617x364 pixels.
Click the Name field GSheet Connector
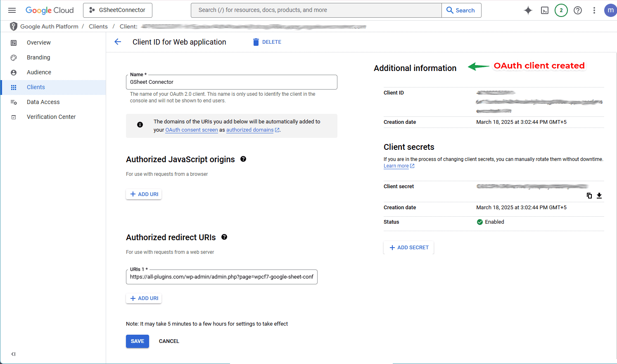tap(232, 82)
